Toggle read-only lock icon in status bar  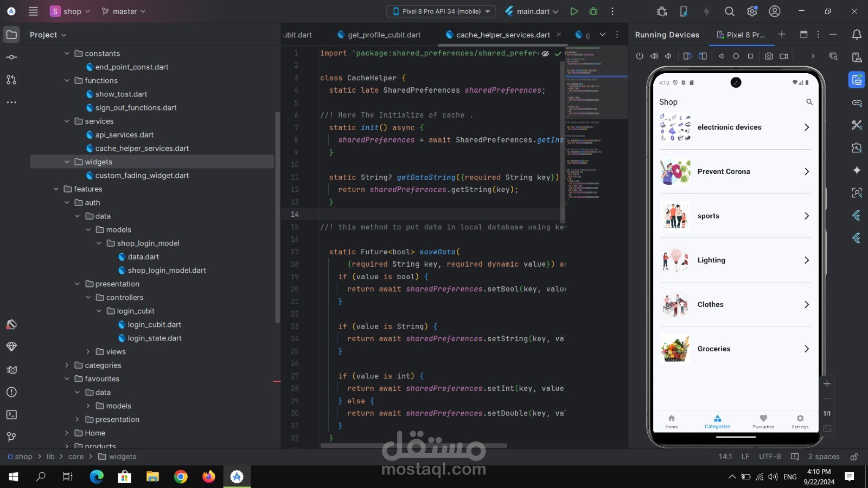click(854, 457)
